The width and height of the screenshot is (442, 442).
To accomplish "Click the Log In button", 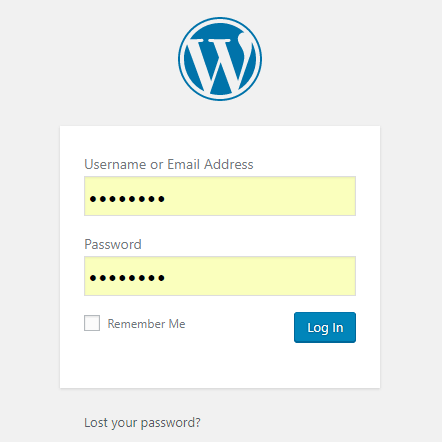I will [325, 327].
